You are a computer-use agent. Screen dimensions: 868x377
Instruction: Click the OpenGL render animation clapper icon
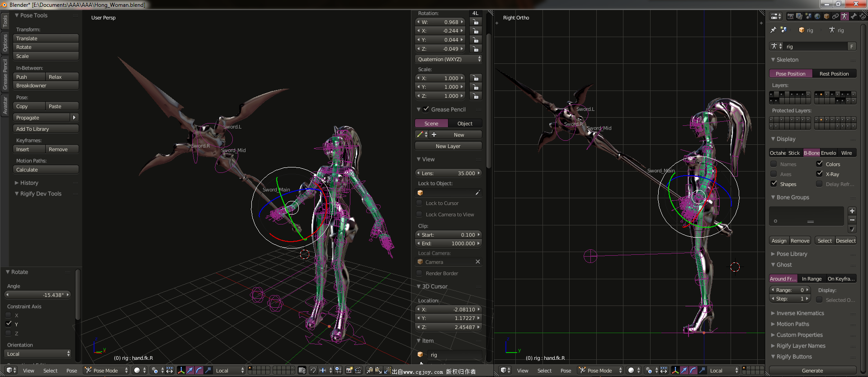[358, 370]
